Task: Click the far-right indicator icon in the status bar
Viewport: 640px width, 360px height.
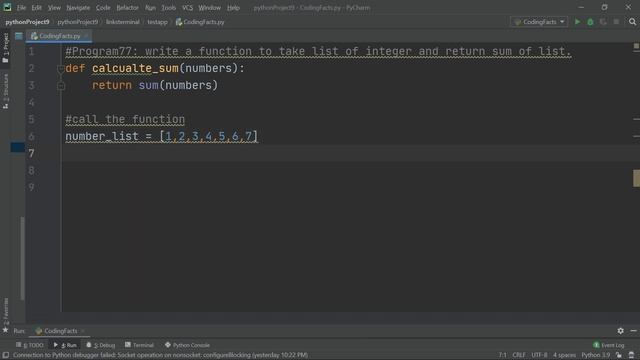Action: pos(631,355)
